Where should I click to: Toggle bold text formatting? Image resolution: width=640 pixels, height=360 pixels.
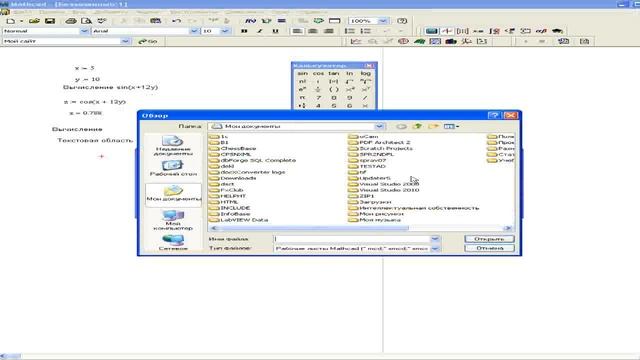pyautogui.click(x=244, y=31)
